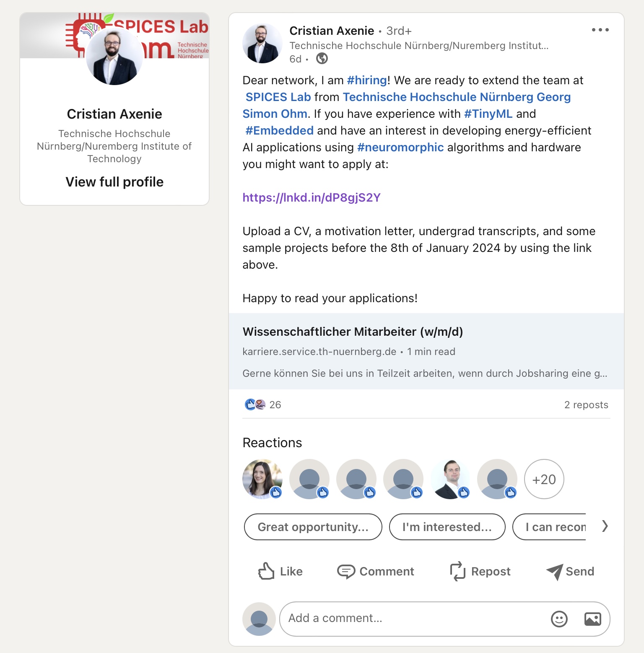Click the large profile photo in sidebar card
Image resolution: width=644 pixels, height=653 pixels.
click(114, 57)
